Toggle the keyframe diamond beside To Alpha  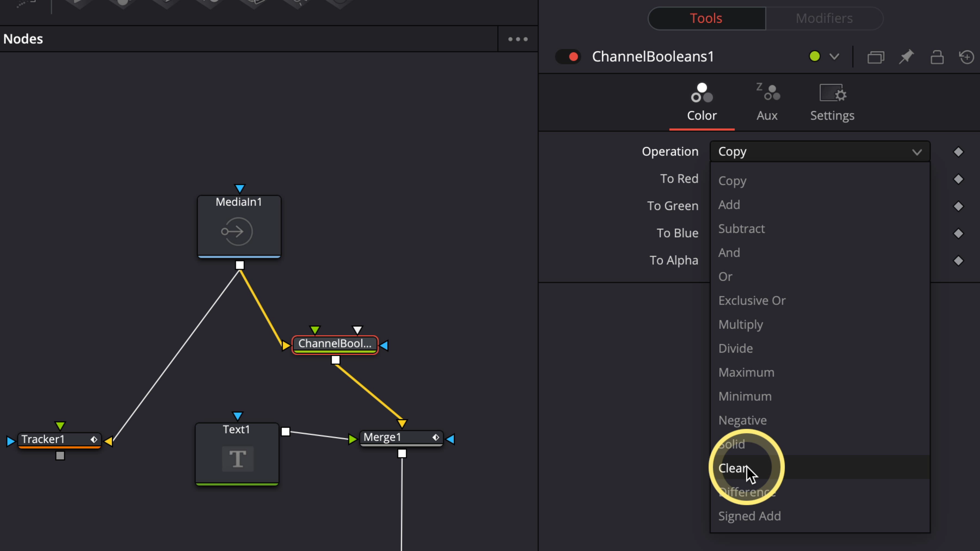(959, 260)
